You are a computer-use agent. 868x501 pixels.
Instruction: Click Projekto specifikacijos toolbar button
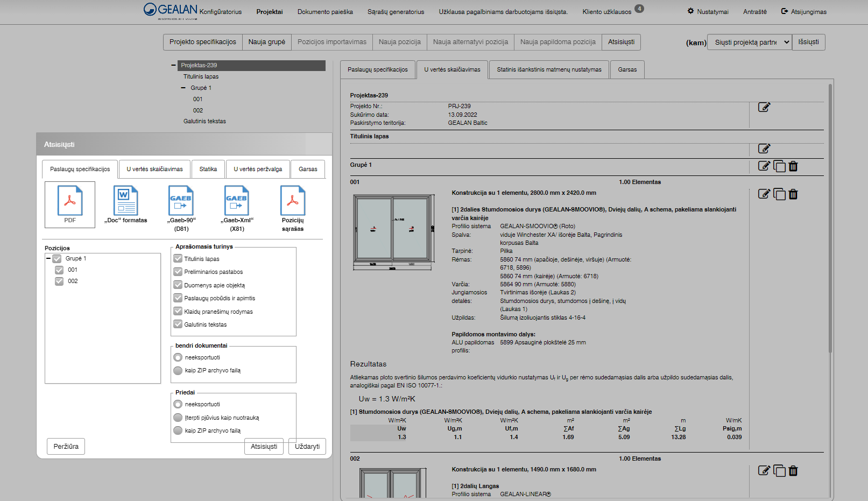click(x=203, y=42)
